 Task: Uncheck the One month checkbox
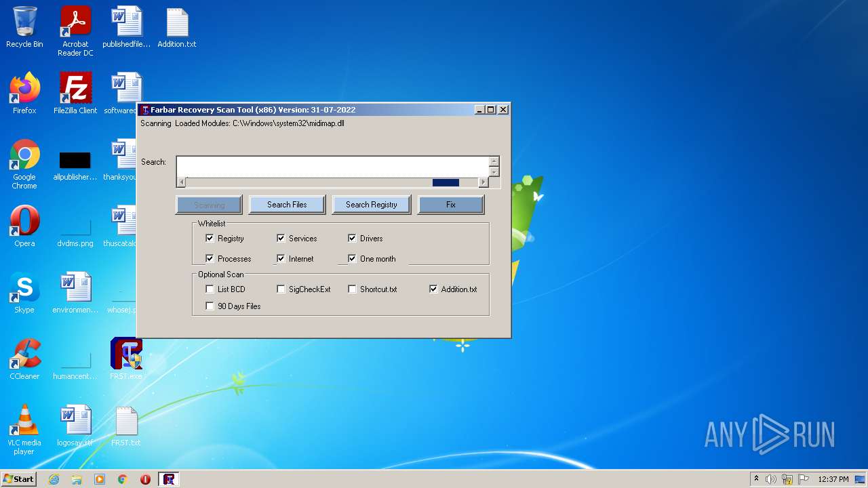pos(352,259)
